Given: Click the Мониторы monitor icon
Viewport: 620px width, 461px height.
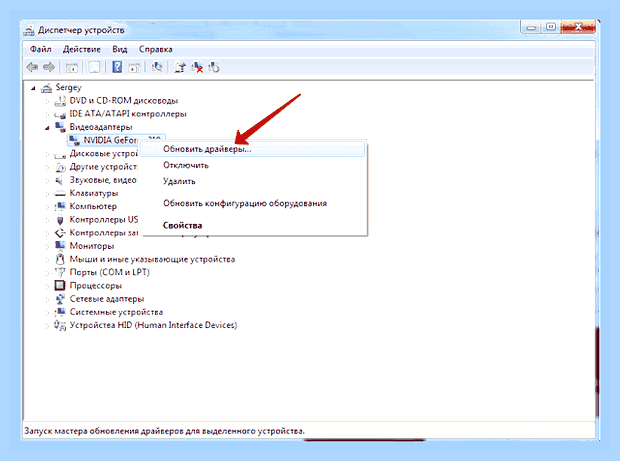Looking at the screenshot, I should 60,246.
